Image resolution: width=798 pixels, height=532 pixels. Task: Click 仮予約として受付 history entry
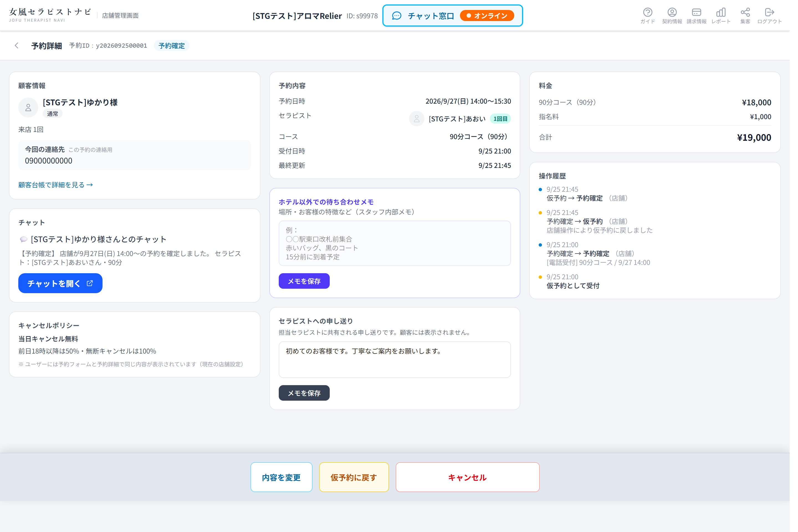click(579, 289)
